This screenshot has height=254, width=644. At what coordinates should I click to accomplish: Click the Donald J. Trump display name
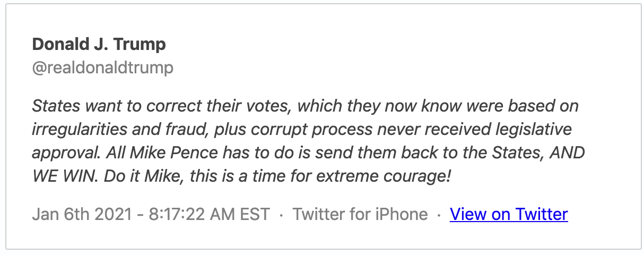99,44
